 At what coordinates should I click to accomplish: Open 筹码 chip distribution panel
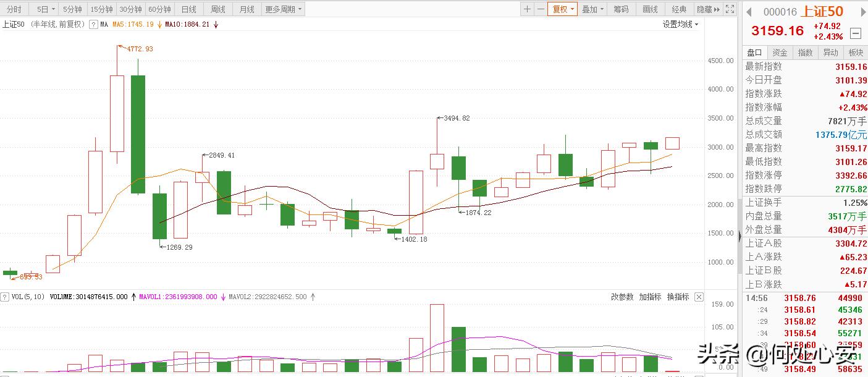click(x=622, y=9)
